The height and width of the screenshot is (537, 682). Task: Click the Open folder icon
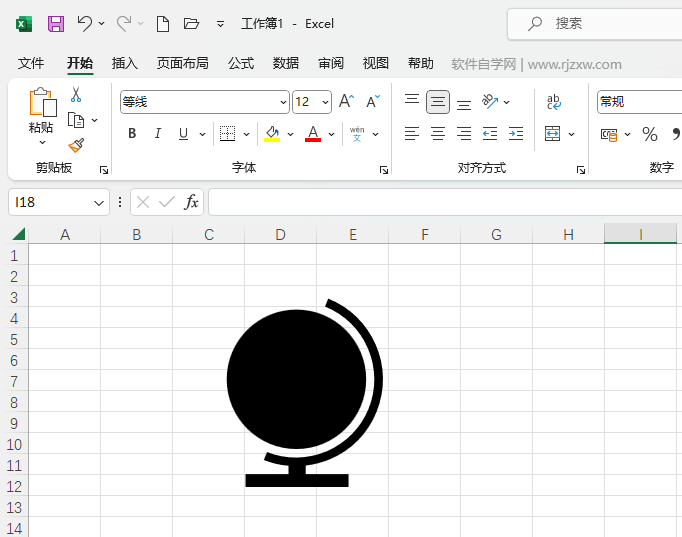[191, 23]
